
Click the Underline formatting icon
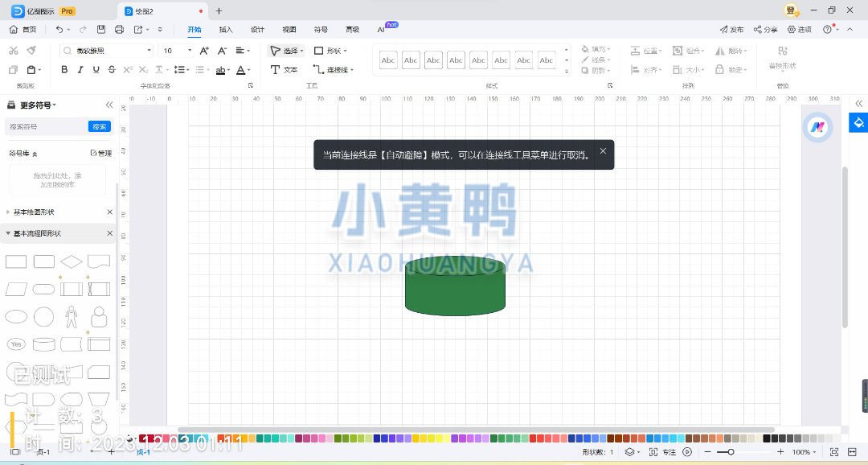[96, 70]
